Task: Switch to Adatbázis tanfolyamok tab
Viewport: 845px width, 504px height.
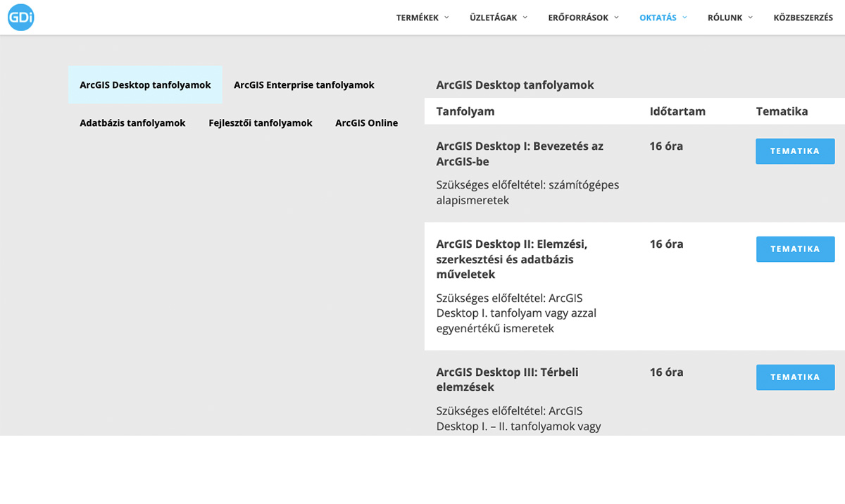Action: coord(132,123)
